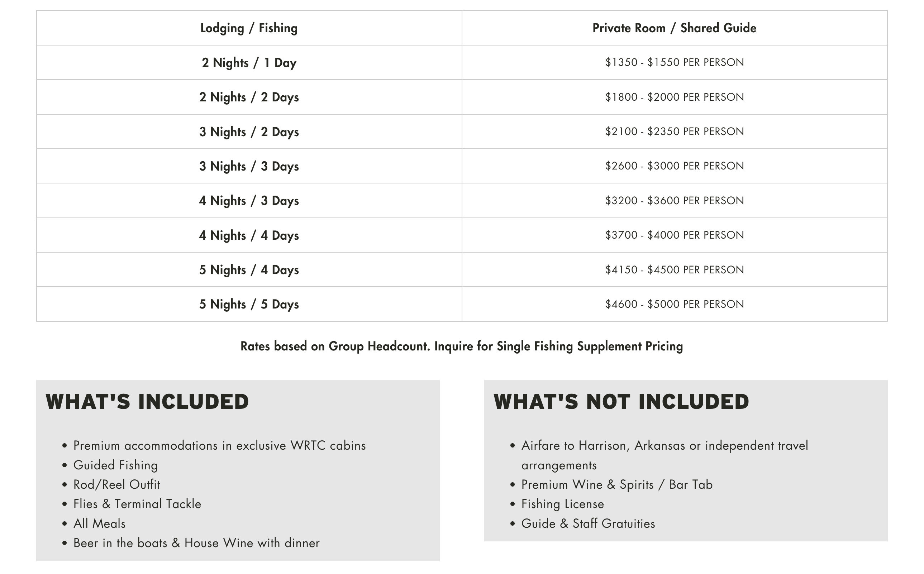924x574 pixels.
Task: Click the $1350 - $1550 per person price
Action: tap(674, 62)
